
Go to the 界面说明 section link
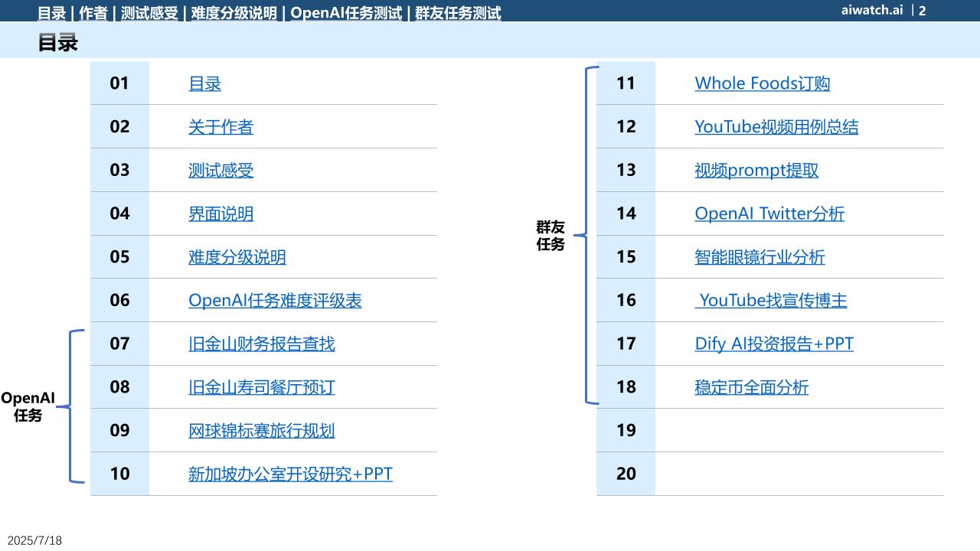220,214
